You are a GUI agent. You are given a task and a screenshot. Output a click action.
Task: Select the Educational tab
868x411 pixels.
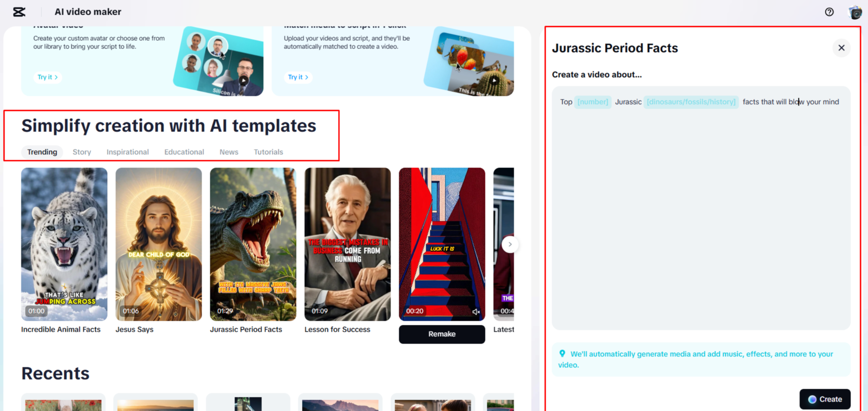click(x=184, y=152)
